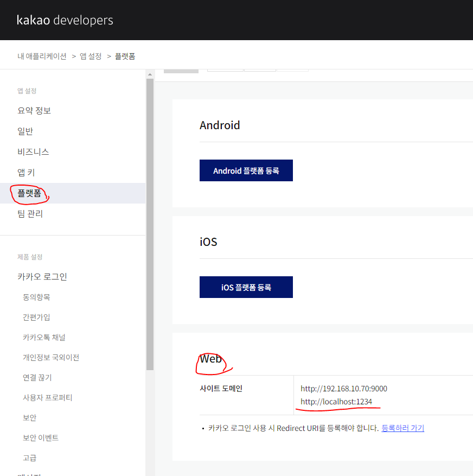The height and width of the screenshot is (476, 473).
Task: Open 개인정보 국외이전 page
Action: coord(51,357)
